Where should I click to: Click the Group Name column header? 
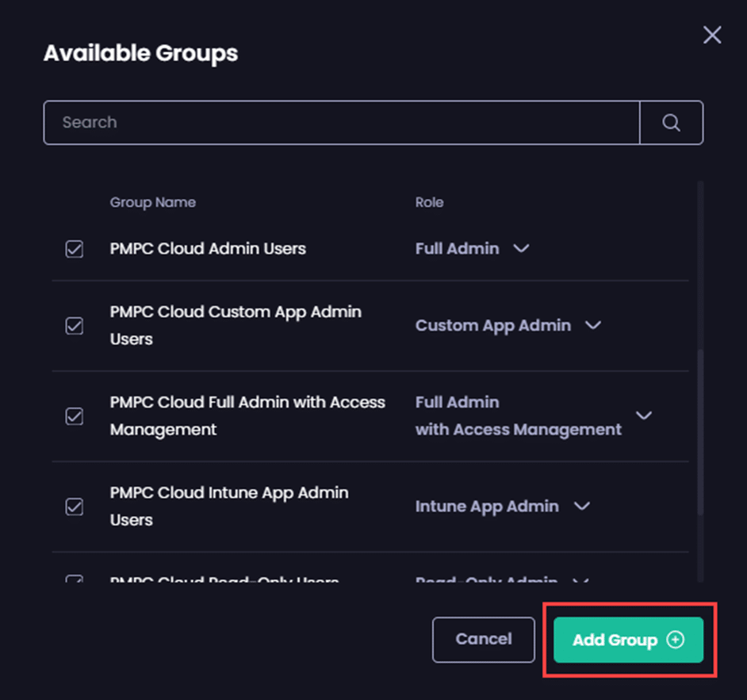pyautogui.click(x=152, y=202)
